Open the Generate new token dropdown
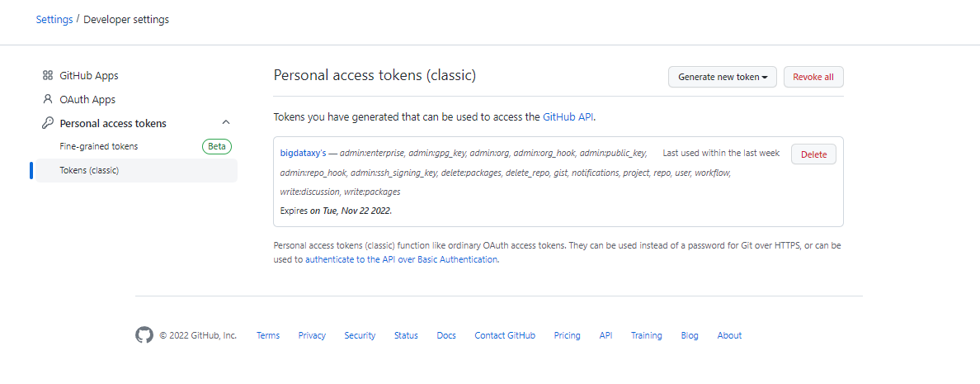980x384 pixels. (x=723, y=77)
